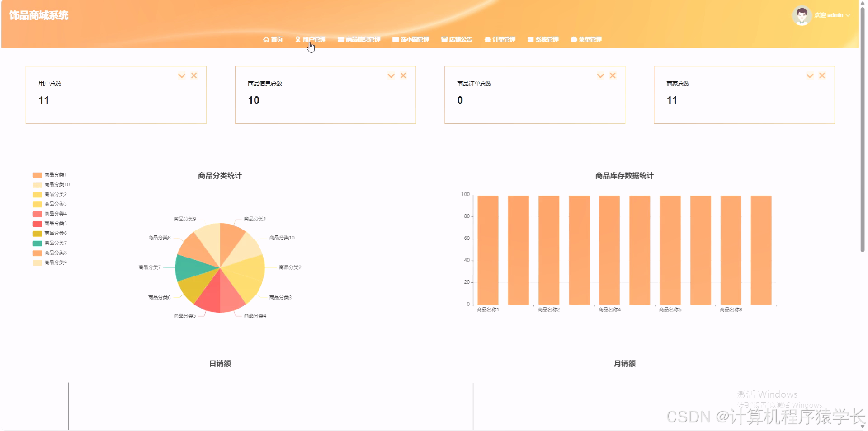Open the 饰小圈管理 menu

click(x=411, y=40)
